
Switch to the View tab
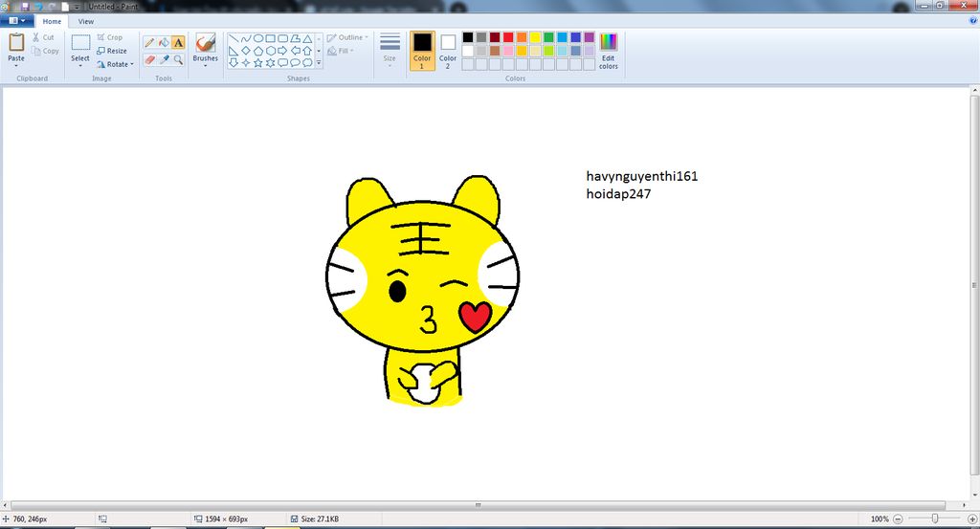pyautogui.click(x=86, y=21)
